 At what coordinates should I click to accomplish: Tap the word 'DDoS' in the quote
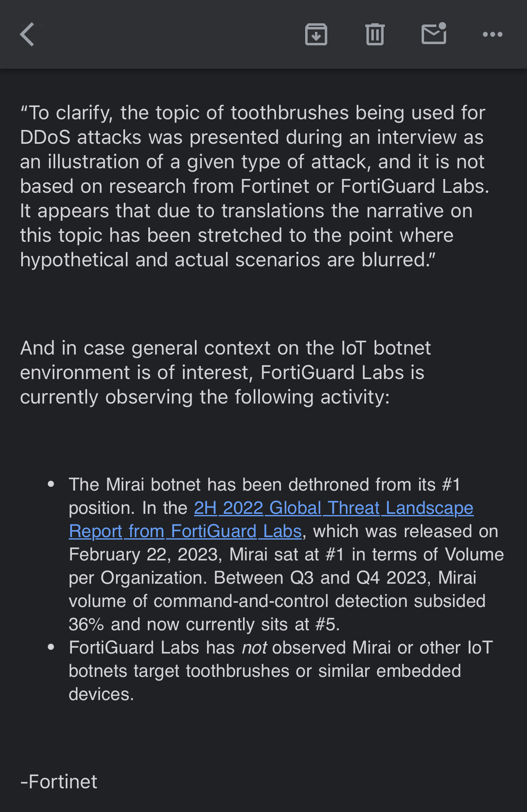45,138
